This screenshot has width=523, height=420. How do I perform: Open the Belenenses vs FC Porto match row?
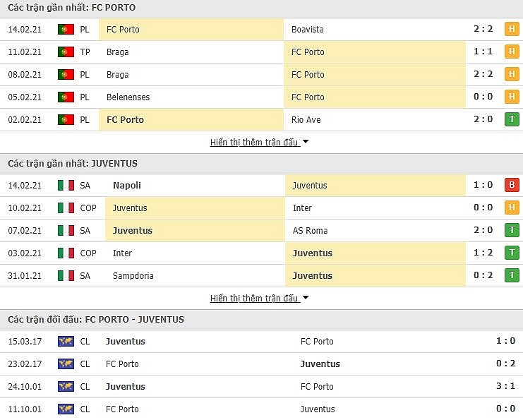click(261, 97)
